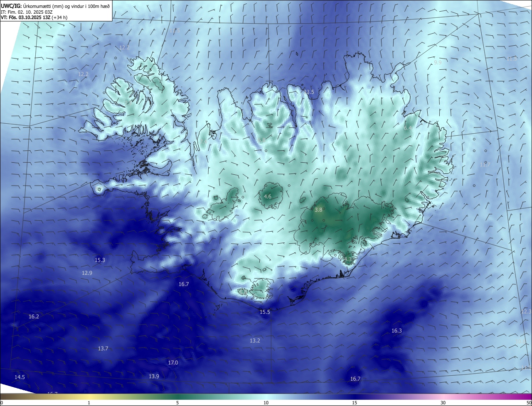The width and height of the screenshot is (532, 406).
Task: Click the 17.0 value in the south sea
Action: click(173, 362)
